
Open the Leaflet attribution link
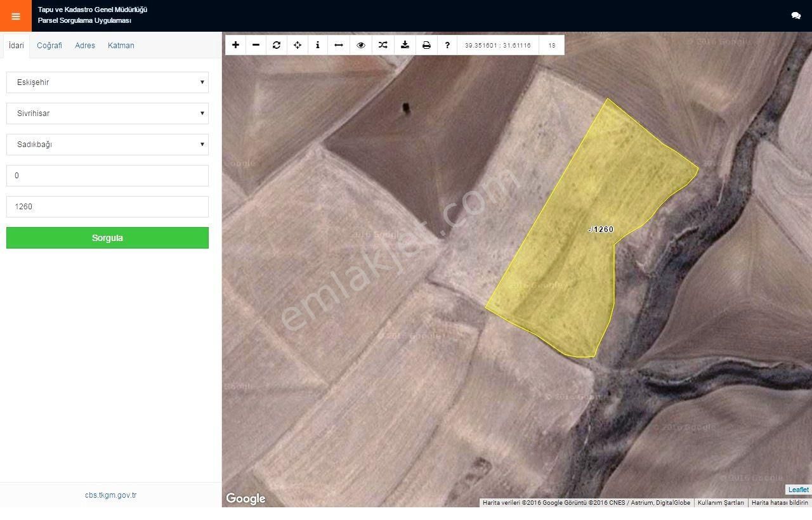coord(799,490)
